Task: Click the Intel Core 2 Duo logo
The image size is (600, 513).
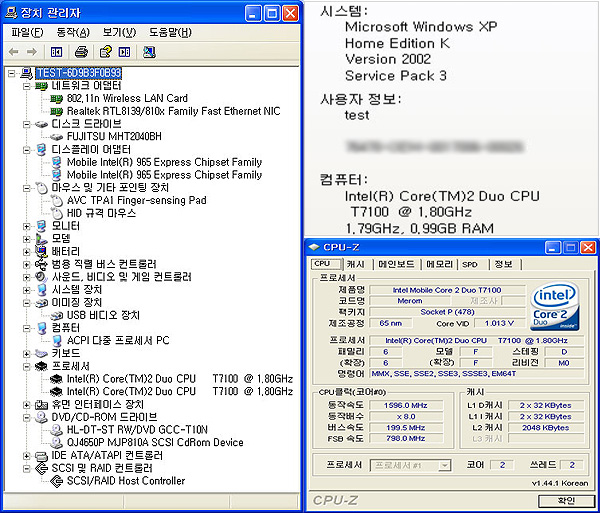Action: (x=554, y=307)
